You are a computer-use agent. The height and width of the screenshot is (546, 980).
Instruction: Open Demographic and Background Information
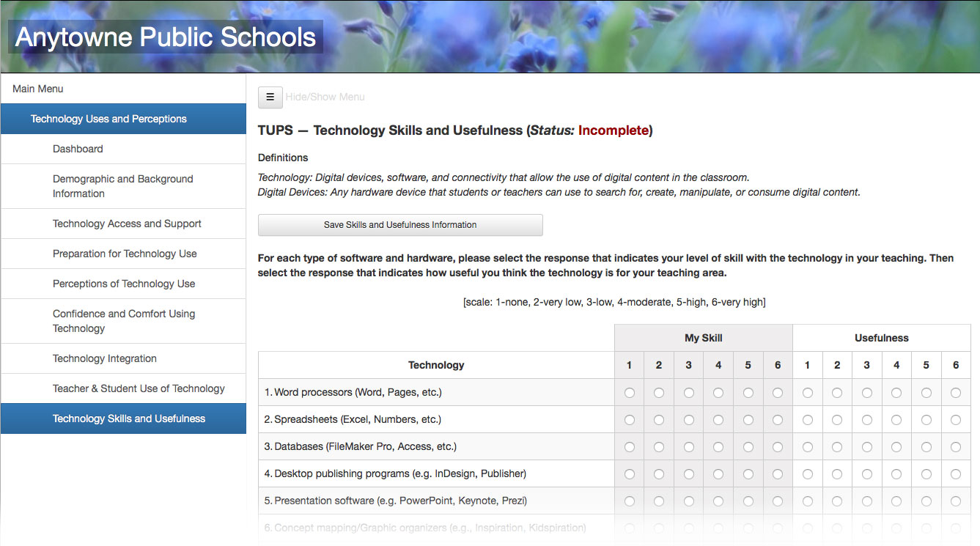coord(122,186)
